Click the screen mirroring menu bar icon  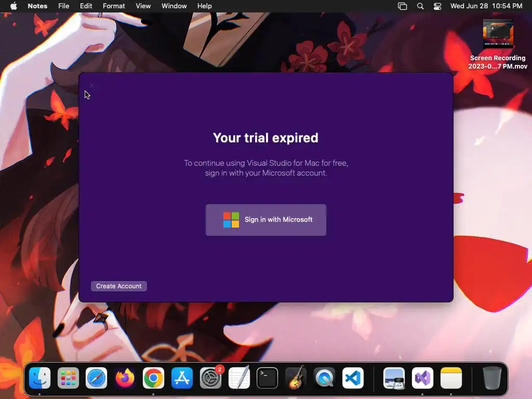point(402,6)
